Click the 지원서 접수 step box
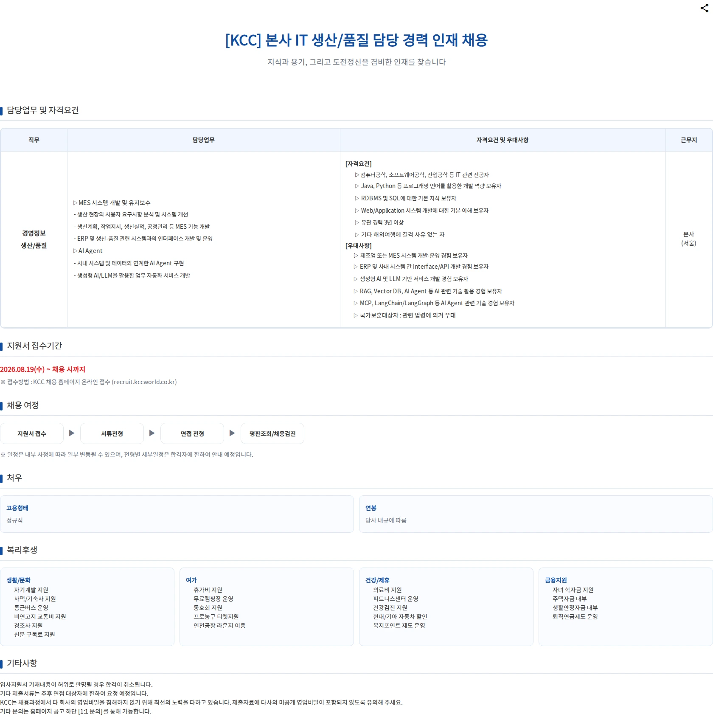The height and width of the screenshot is (728, 713). [32, 433]
